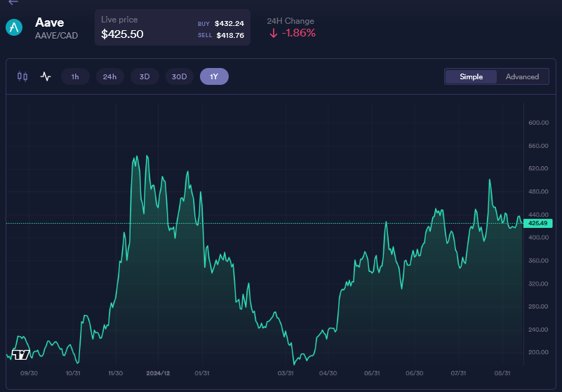The image size is (562, 392).
Task: Select the 3D time range
Action: coord(145,76)
